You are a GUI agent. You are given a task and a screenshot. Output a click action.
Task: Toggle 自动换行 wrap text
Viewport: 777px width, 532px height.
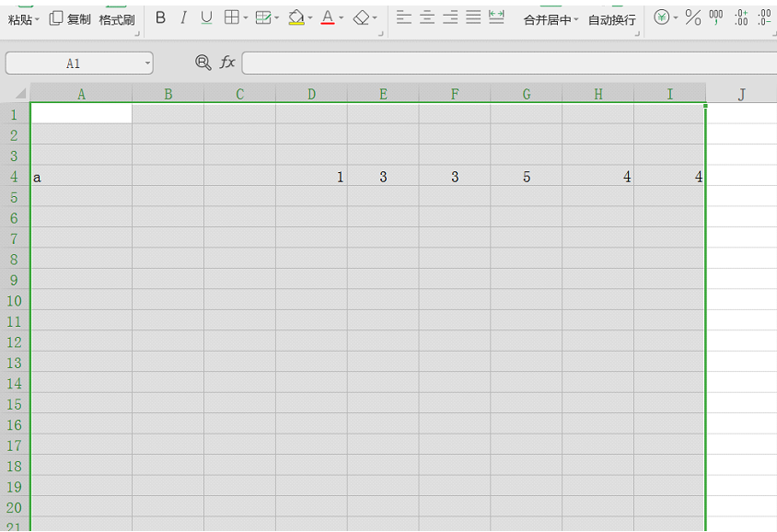pos(611,20)
